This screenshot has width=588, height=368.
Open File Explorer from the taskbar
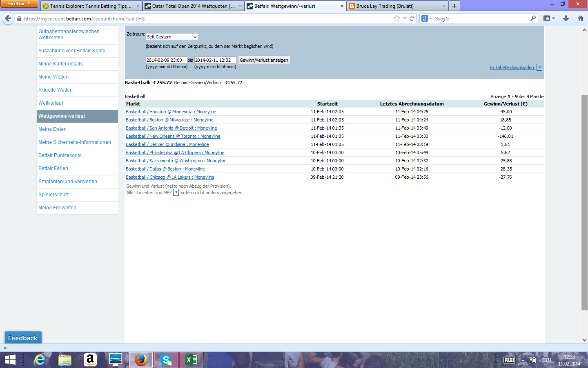click(65, 360)
